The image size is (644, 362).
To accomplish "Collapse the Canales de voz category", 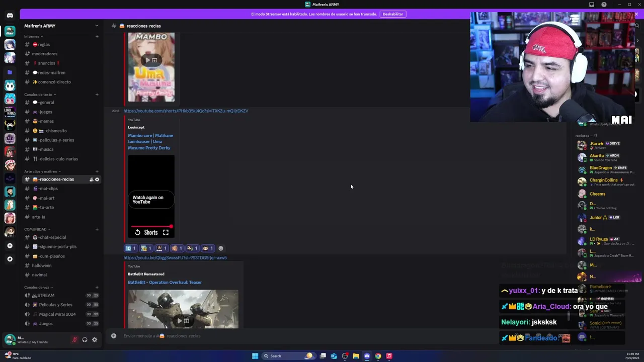I will 39,287.
